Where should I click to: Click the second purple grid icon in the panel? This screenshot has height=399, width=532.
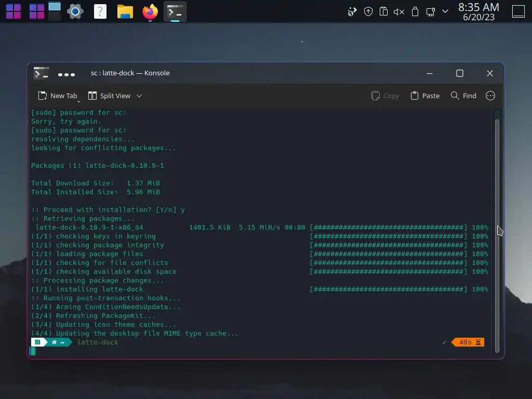37,11
